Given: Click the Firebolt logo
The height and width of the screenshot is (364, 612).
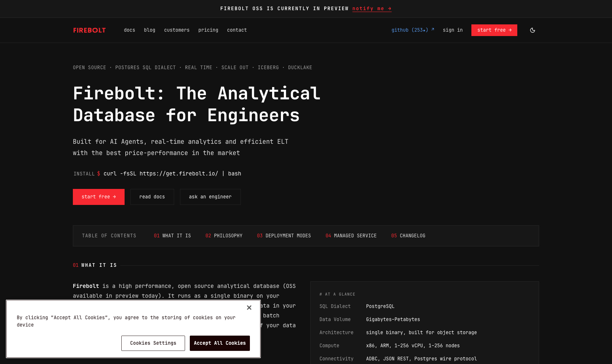Looking at the screenshot, I should [x=89, y=30].
